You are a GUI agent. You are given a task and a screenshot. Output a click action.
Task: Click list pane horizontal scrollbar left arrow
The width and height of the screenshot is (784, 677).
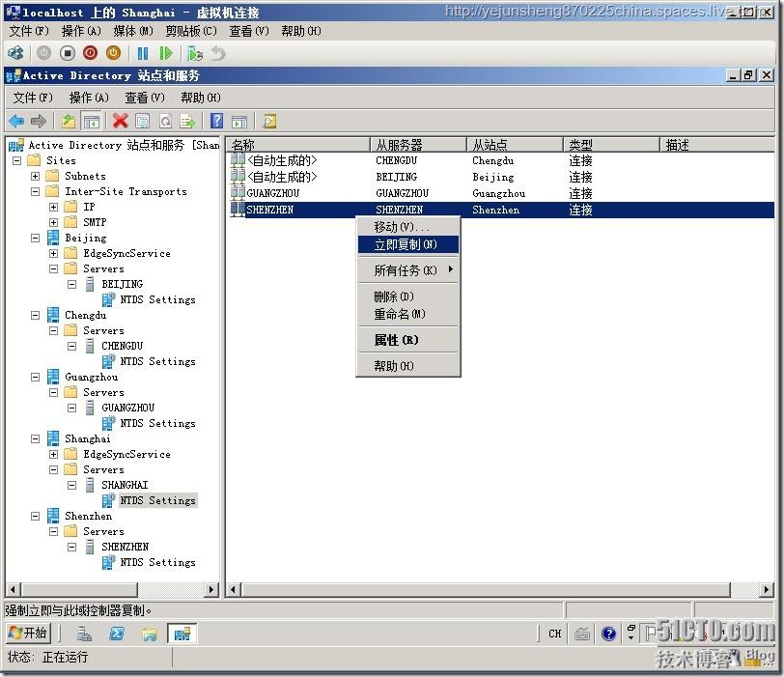pyautogui.click(x=233, y=589)
